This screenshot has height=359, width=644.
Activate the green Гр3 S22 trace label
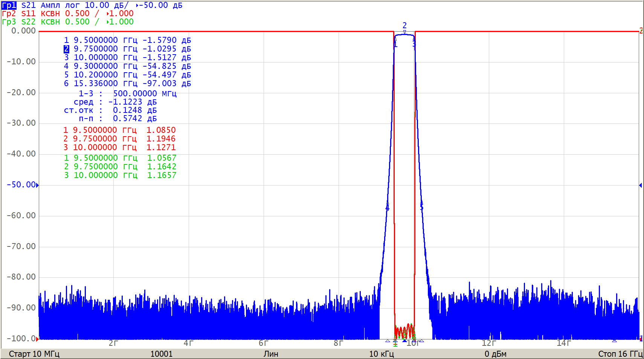click(9, 22)
